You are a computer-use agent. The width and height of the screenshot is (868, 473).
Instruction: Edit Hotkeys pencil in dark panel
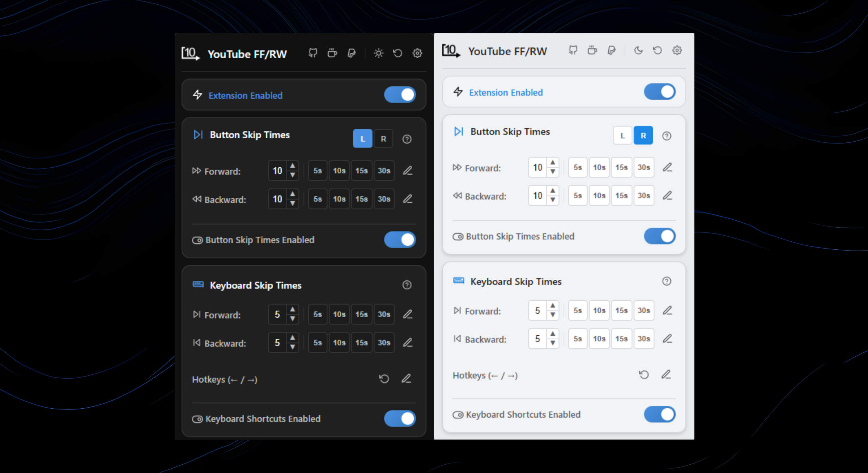[407, 379]
